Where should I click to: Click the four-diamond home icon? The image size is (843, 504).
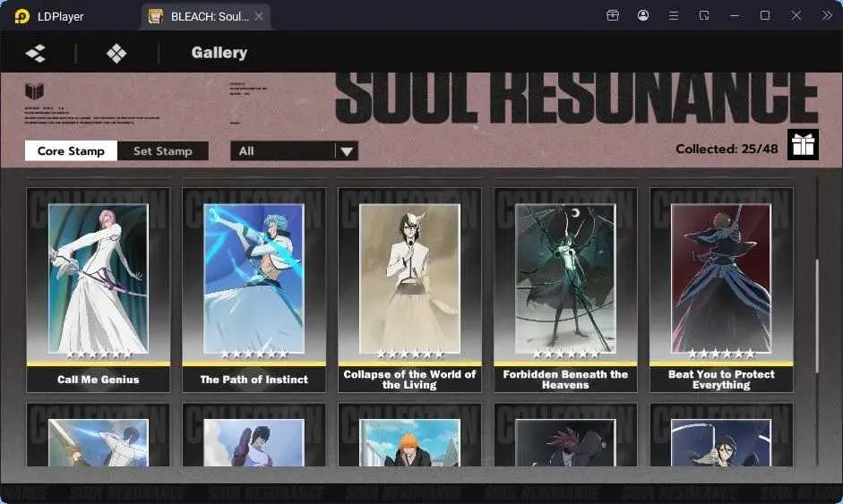(116, 53)
